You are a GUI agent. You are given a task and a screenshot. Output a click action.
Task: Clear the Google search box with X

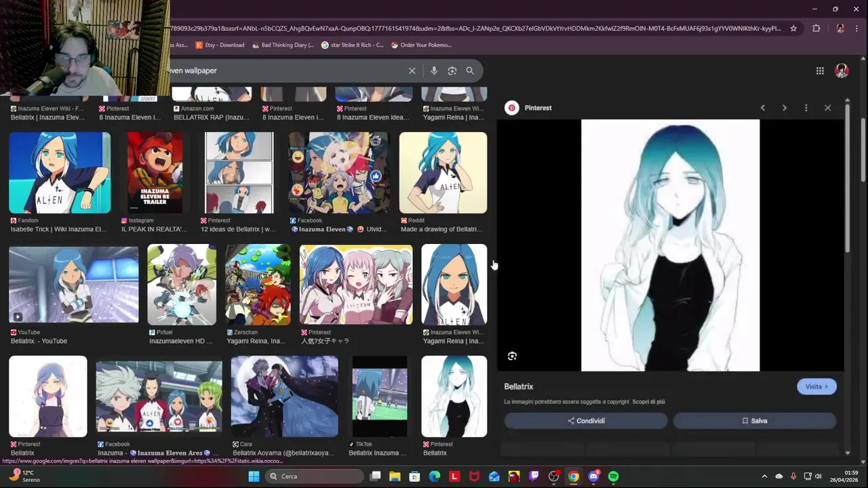pos(412,70)
